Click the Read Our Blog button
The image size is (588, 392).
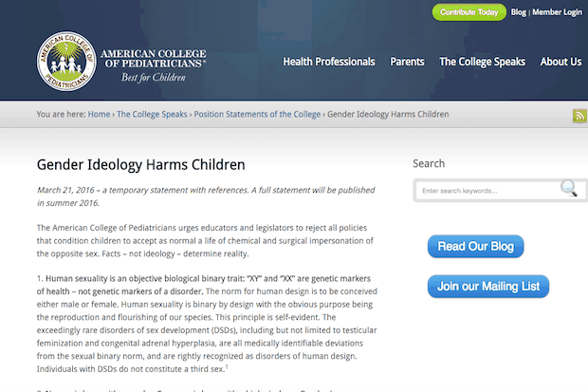pyautogui.click(x=475, y=247)
